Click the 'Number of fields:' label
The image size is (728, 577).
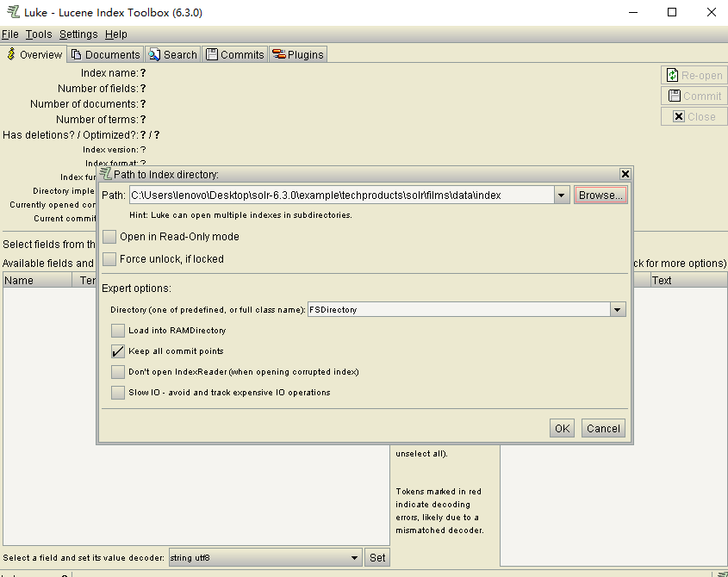(98, 88)
